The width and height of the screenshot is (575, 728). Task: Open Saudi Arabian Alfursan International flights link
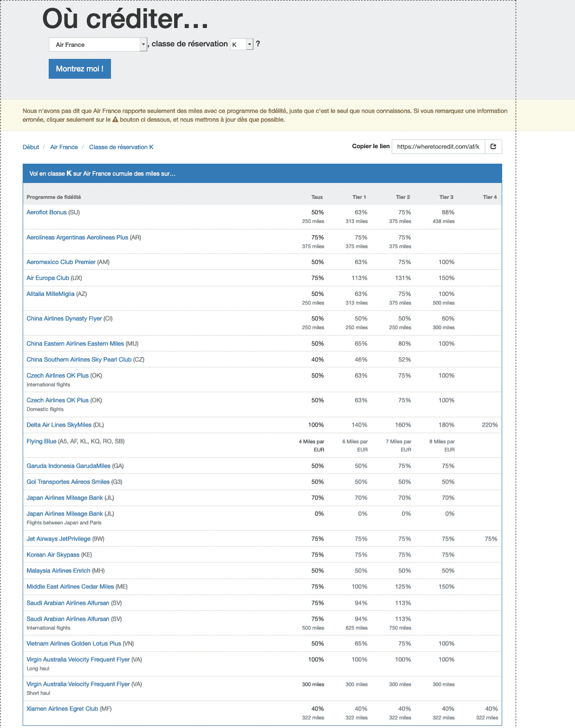(68, 619)
